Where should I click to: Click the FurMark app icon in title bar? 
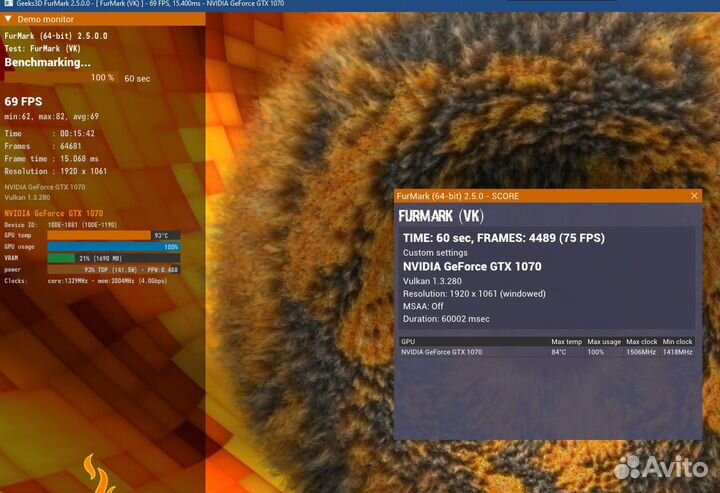point(8,3)
